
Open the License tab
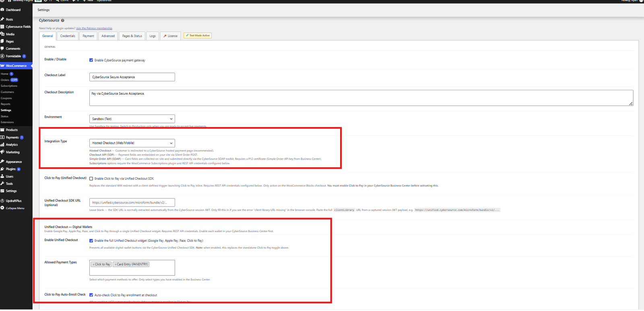point(170,36)
